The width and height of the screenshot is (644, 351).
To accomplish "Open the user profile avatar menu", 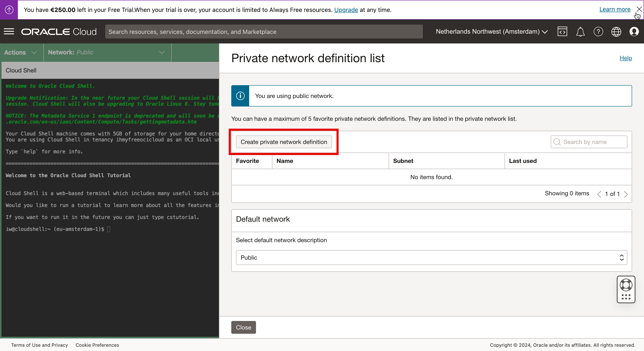I will [634, 32].
